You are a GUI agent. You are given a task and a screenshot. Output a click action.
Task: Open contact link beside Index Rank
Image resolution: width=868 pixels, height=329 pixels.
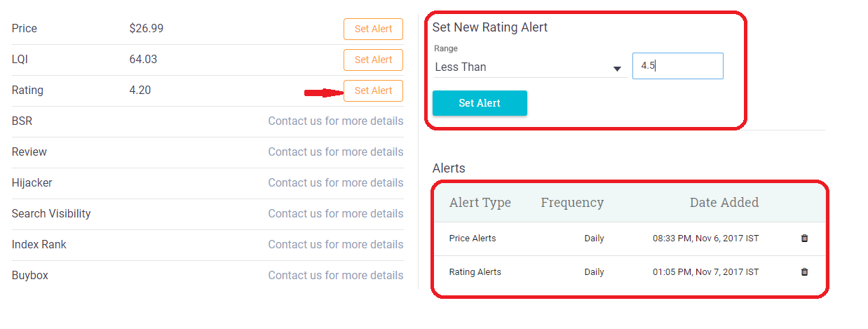[336, 245]
